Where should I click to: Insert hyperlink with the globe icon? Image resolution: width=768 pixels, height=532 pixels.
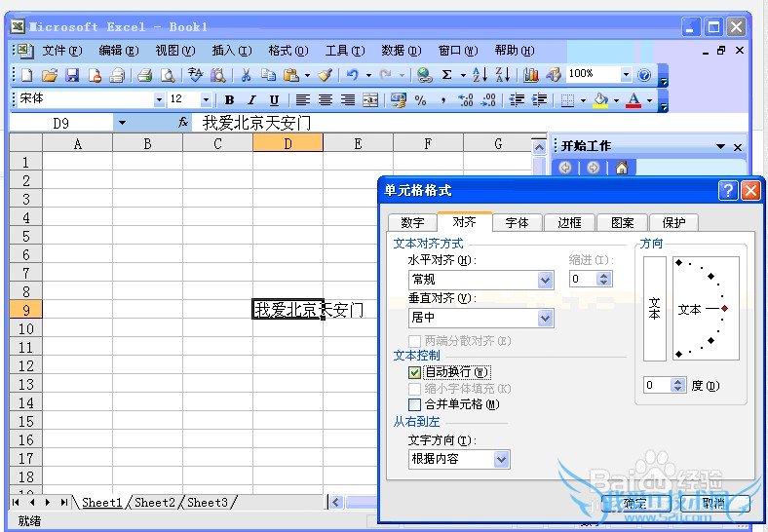(x=424, y=75)
